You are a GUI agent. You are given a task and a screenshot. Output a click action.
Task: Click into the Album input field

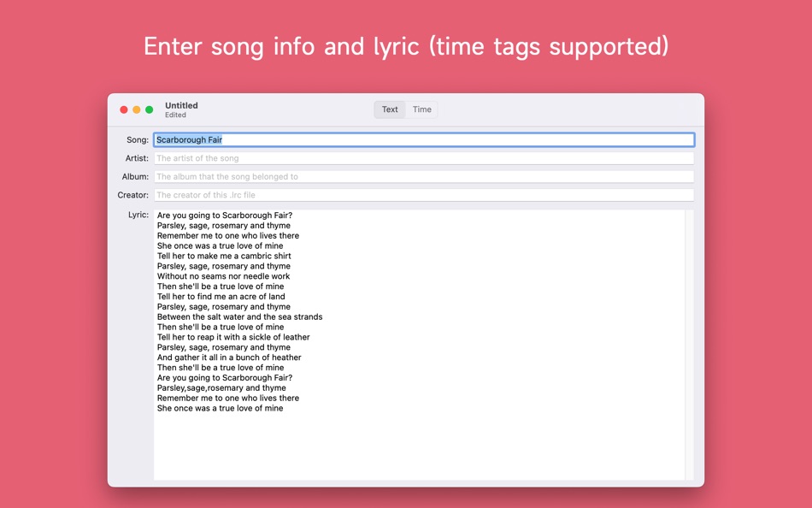424,177
